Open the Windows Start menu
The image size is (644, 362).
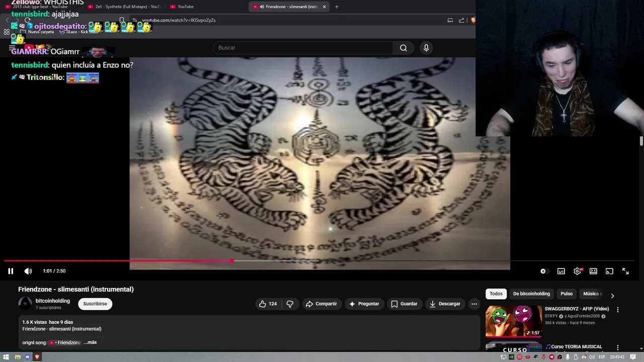click(6, 357)
